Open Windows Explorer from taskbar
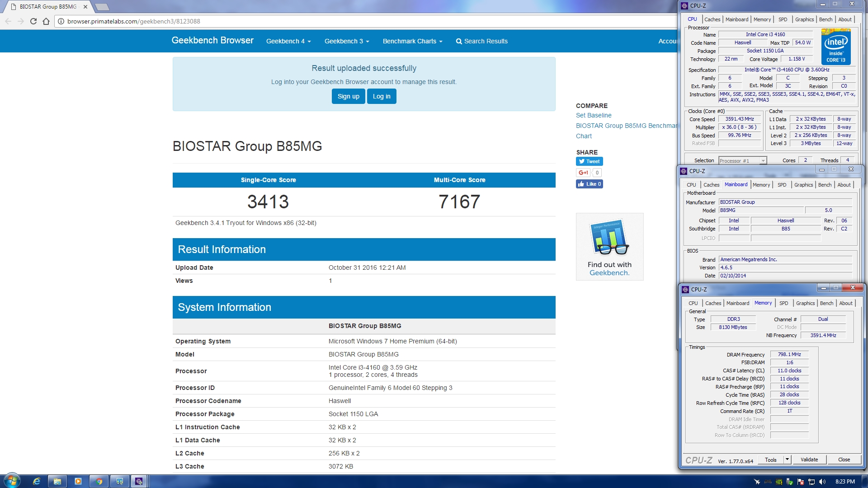 (x=57, y=481)
